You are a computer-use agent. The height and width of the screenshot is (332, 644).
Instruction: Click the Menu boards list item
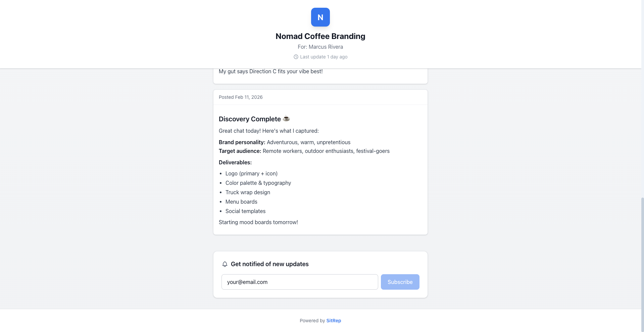(x=241, y=202)
